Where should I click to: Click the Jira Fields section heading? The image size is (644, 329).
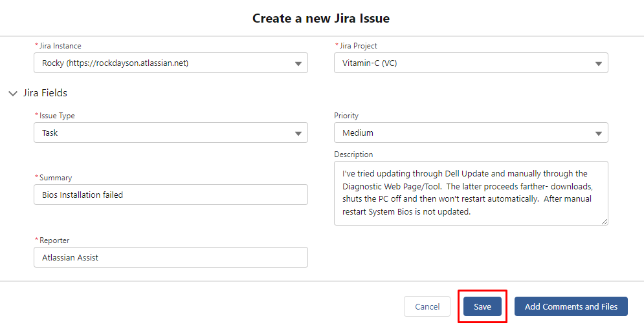[x=45, y=92]
